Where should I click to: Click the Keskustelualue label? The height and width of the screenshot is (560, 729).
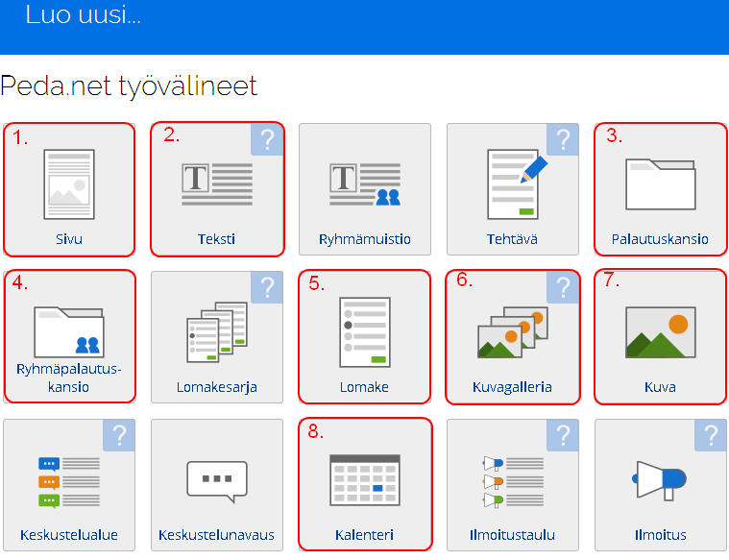tap(69, 535)
